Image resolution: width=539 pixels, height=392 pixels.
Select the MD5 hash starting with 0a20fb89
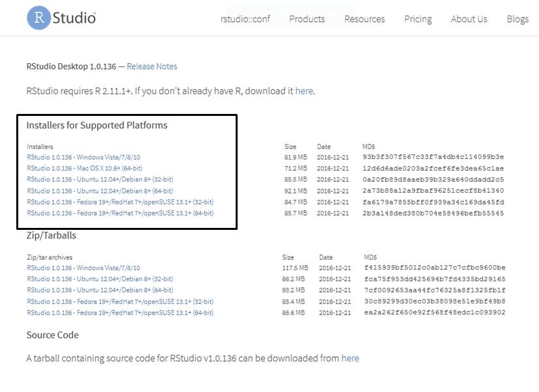(x=433, y=179)
